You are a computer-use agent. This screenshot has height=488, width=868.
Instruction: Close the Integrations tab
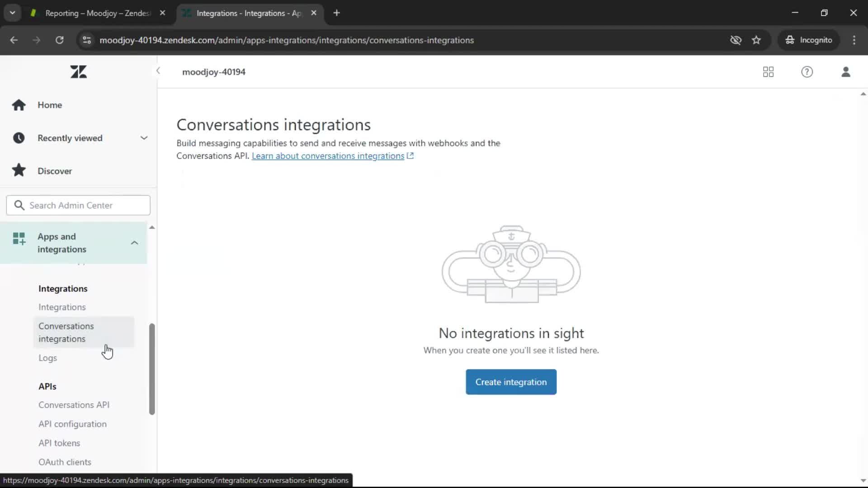pyautogui.click(x=314, y=13)
